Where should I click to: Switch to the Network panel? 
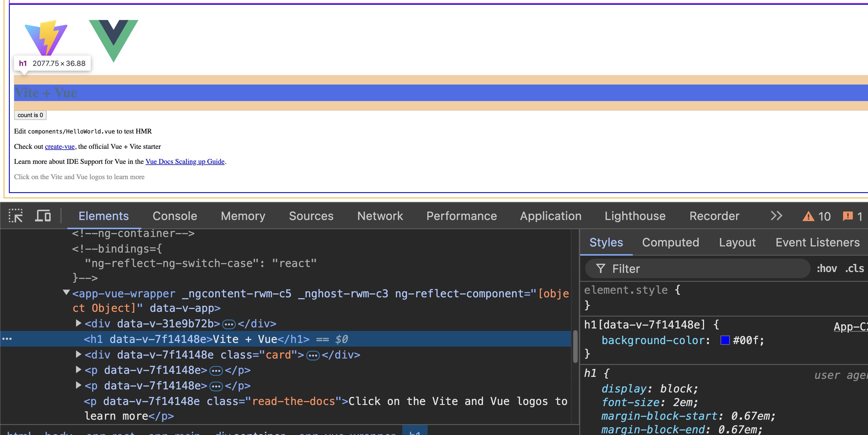(380, 216)
